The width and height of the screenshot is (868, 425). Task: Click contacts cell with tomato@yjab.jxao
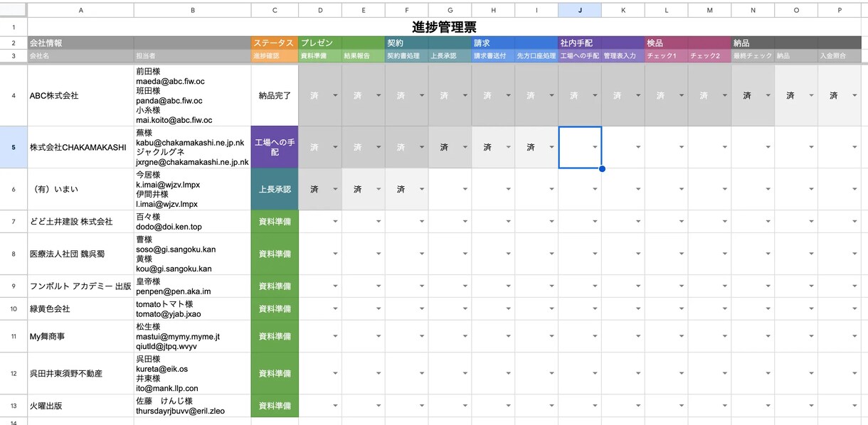192,309
